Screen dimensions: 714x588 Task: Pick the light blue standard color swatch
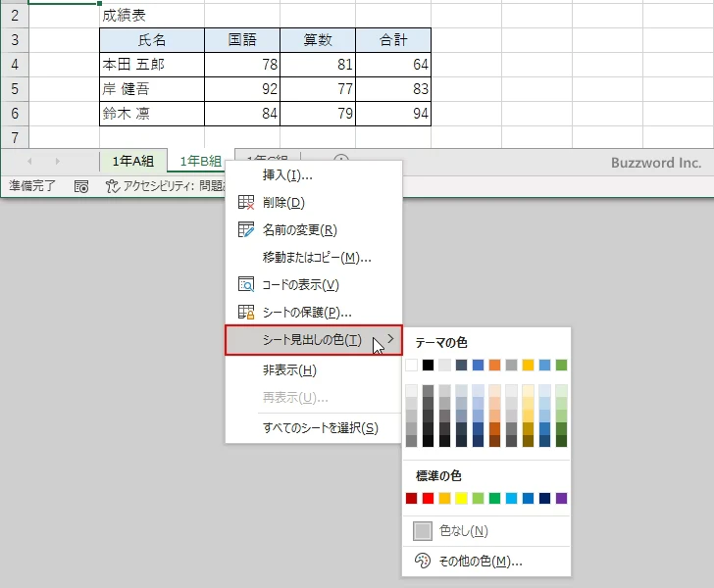pos(511,499)
